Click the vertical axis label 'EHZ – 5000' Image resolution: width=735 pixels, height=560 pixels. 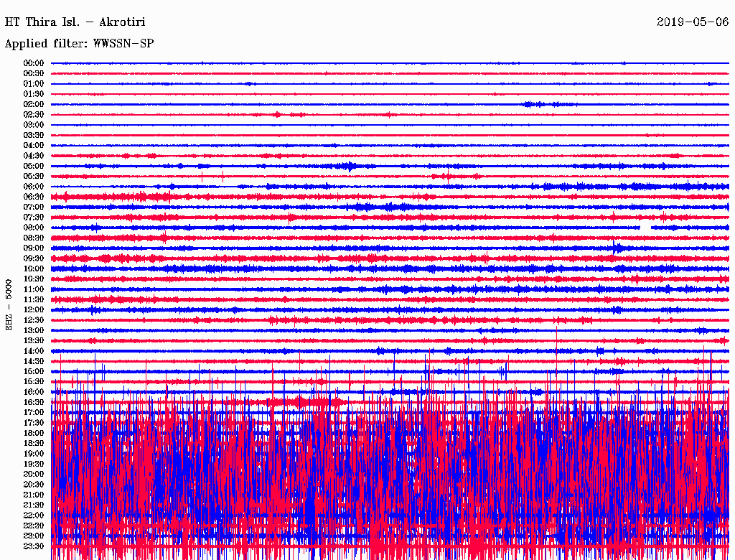point(9,305)
